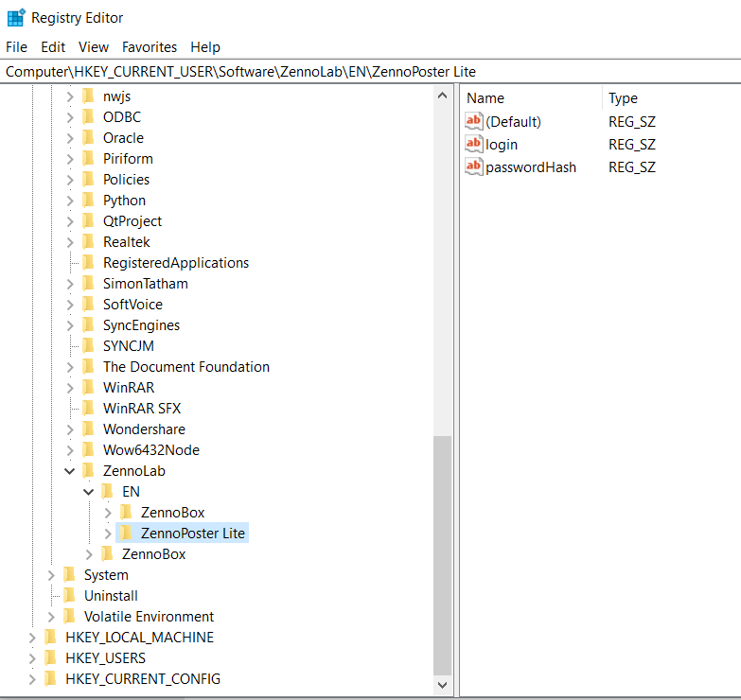
Task: Expand the Python key chevron
Action: pos(70,201)
